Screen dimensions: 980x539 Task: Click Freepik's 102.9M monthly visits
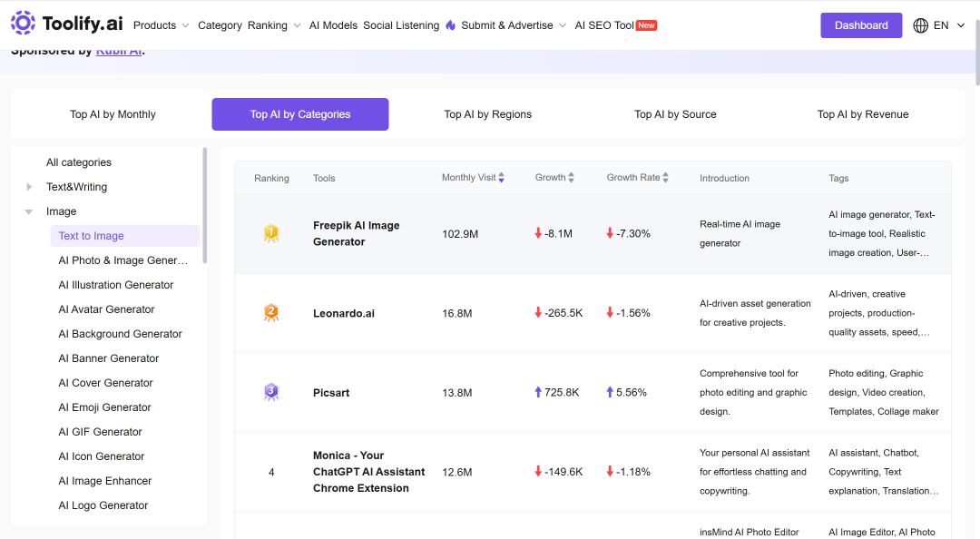click(x=460, y=234)
